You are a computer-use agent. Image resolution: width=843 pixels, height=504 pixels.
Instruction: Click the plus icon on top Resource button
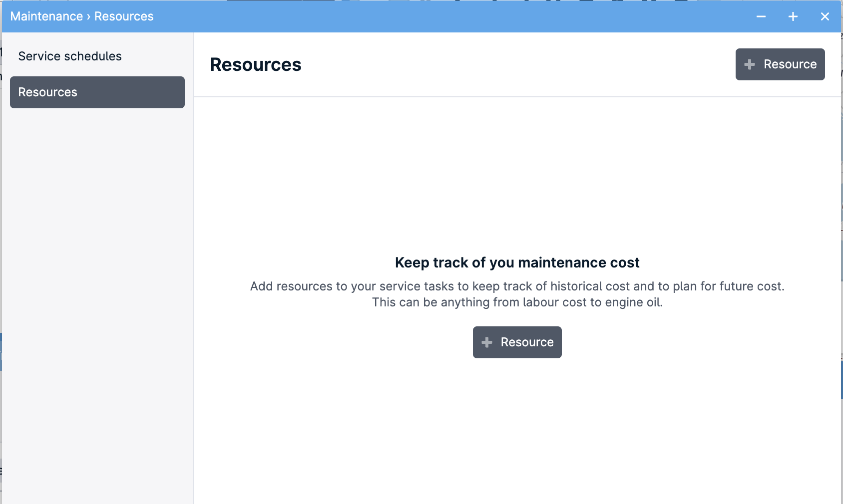pyautogui.click(x=749, y=64)
